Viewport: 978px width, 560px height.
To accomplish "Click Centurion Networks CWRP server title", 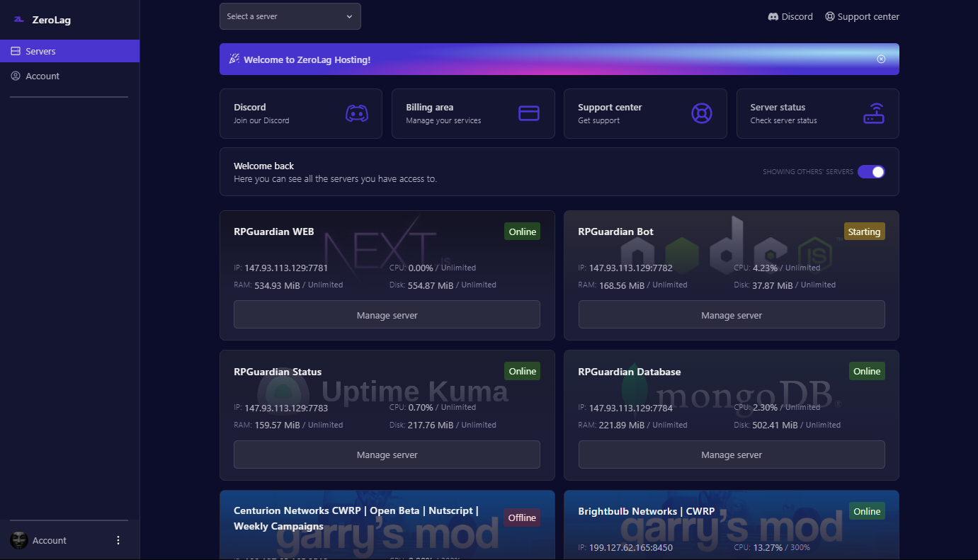I will (x=356, y=518).
